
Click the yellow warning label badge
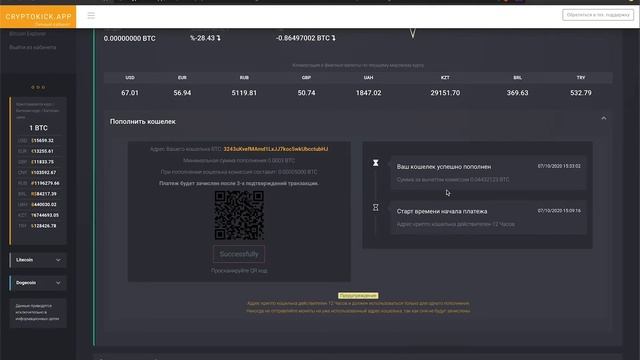358,296
